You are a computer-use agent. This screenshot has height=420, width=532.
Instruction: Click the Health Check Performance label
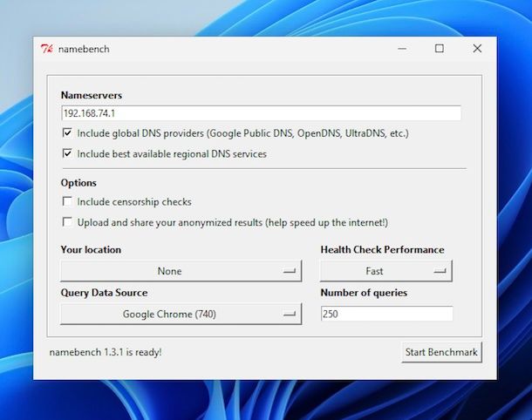(382, 250)
